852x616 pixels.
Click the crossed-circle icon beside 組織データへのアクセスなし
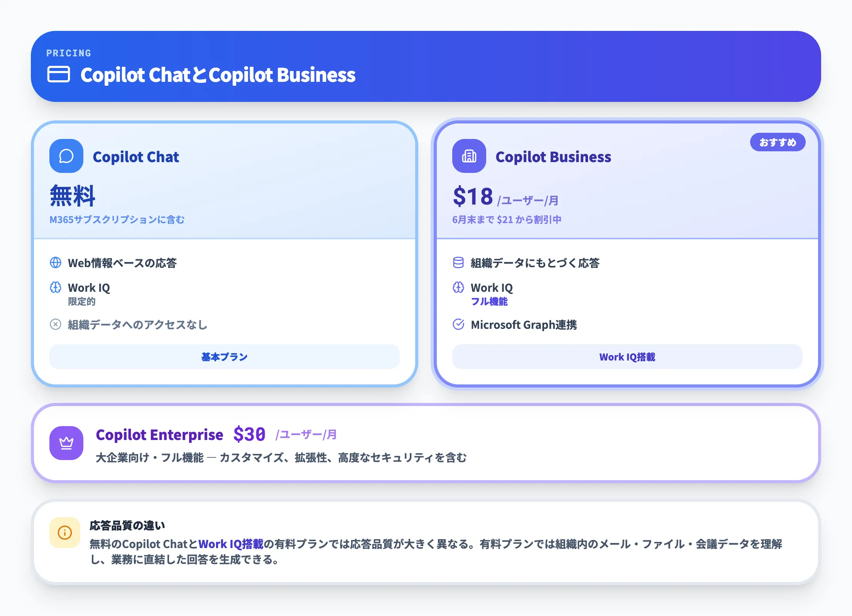[56, 325]
